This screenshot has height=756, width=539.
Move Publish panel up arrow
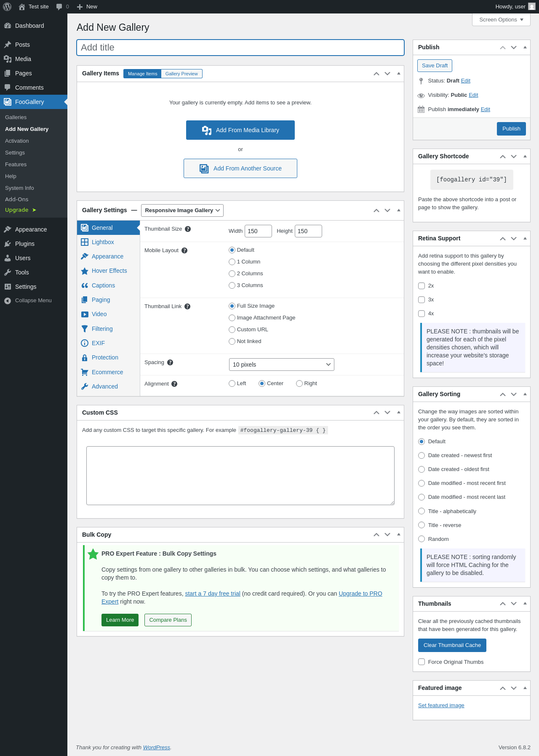[503, 48]
